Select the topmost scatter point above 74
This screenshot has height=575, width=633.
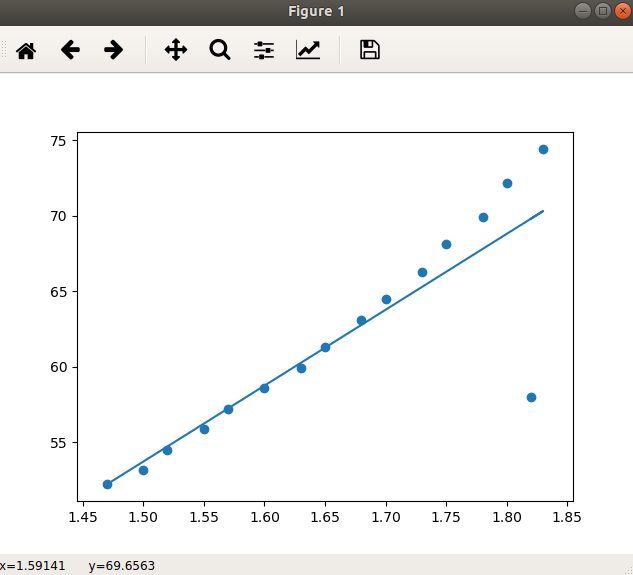[x=543, y=149]
